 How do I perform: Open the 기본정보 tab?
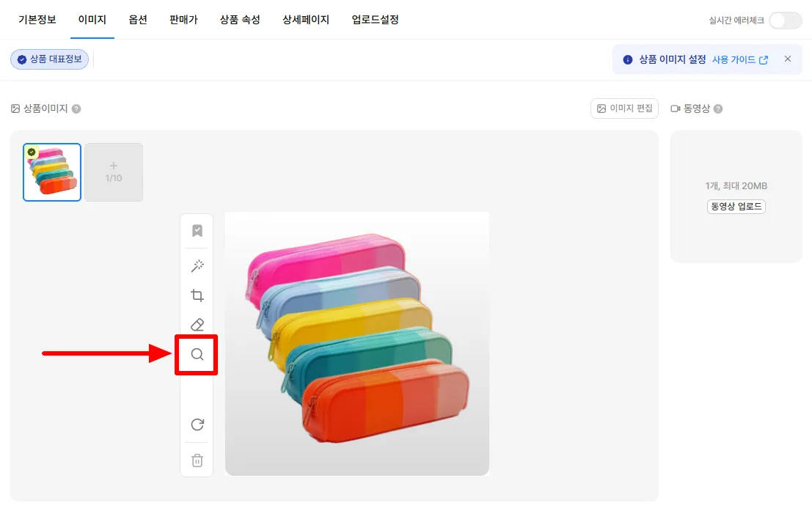37,20
